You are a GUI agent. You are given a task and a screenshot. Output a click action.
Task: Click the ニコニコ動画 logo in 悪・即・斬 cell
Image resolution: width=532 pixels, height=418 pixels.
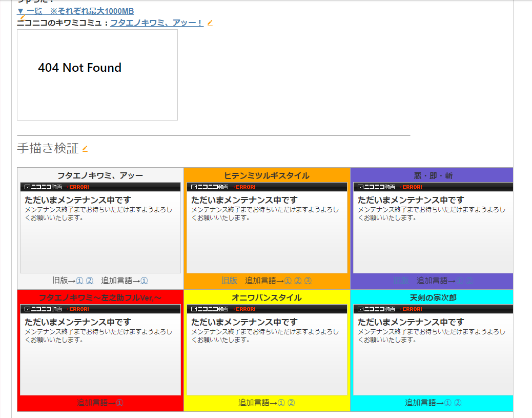click(x=376, y=187)
